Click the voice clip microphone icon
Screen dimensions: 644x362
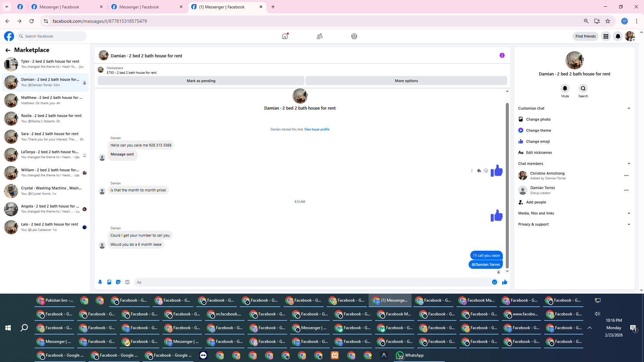coord(100,282)
